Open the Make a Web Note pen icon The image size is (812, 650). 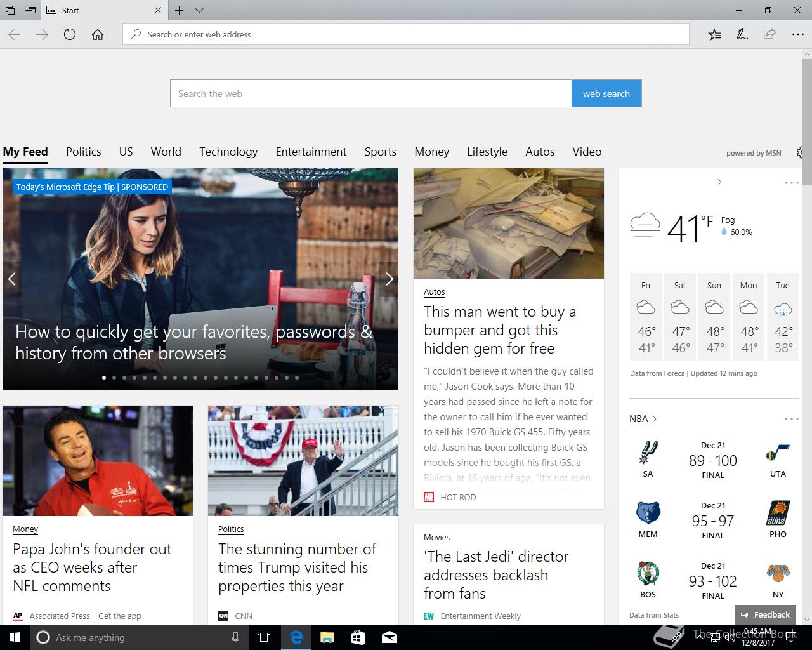pyautogui.click(x=742, y=34)
